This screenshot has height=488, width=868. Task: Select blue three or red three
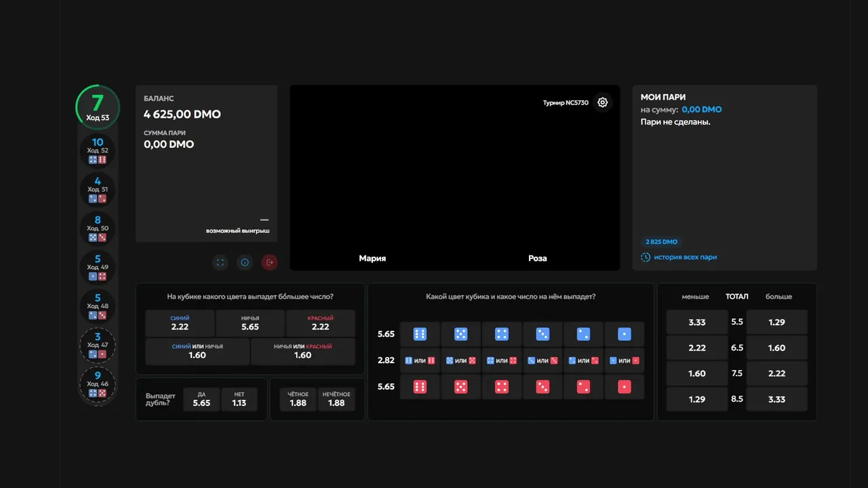click(542, 361)
